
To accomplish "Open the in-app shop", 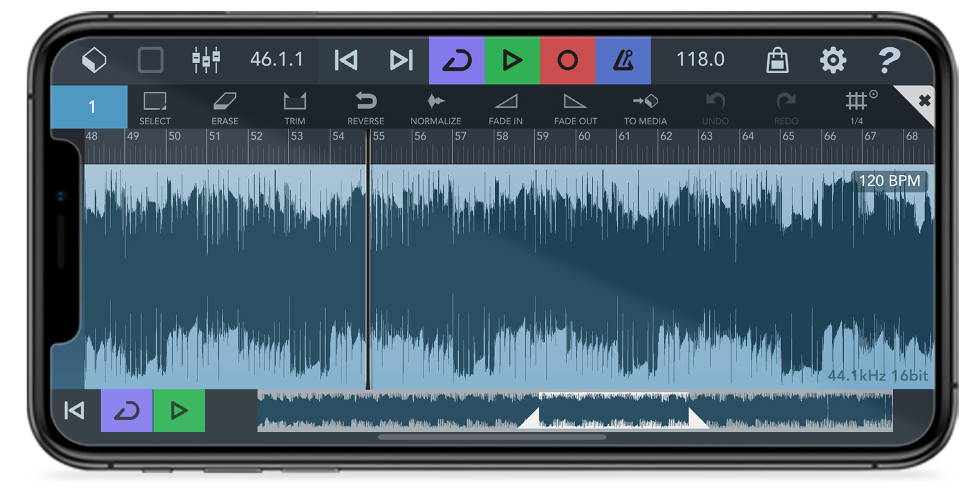I will (x=778, y=59).
